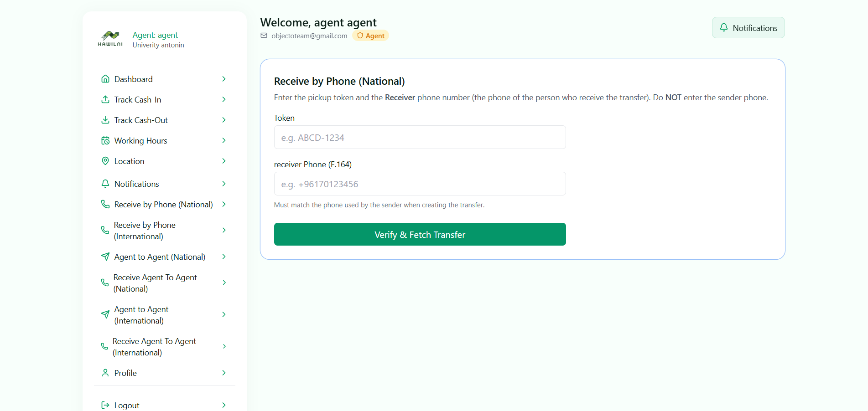The height and width of the screenshot is (411, 868).
Task: Expand the Dashboard chevron arrow
Action: coord(224,79)
